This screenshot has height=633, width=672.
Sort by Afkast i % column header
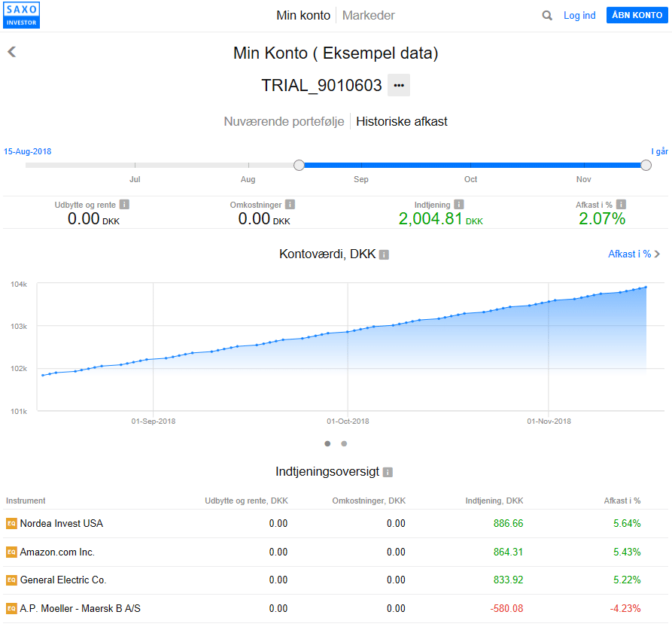point(622,501)
